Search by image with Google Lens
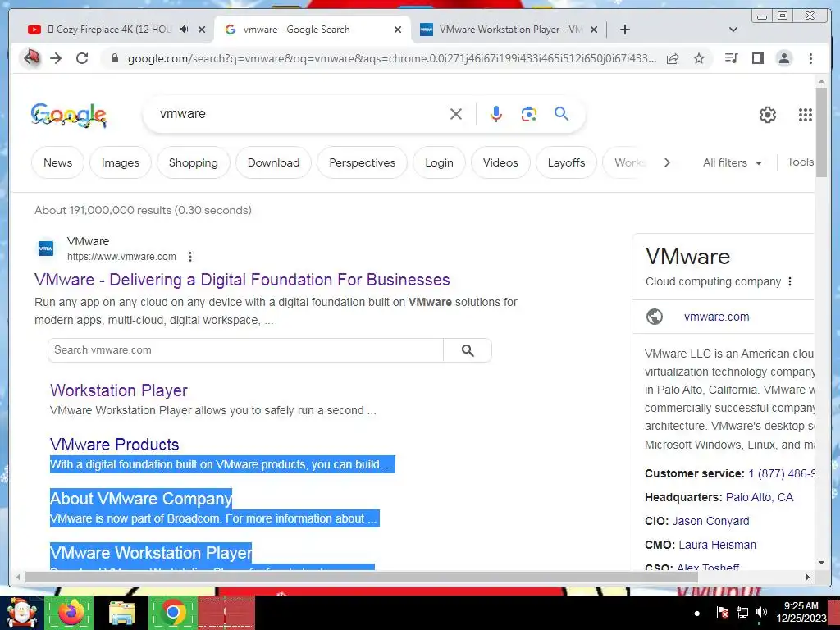Screen dimensions: 840x630 pos(529,114)
